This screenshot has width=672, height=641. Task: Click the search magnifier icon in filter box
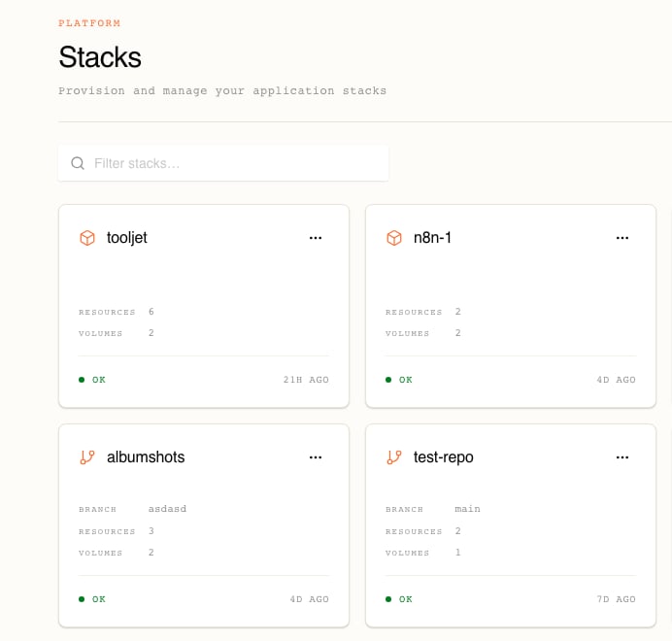(78, 163)
